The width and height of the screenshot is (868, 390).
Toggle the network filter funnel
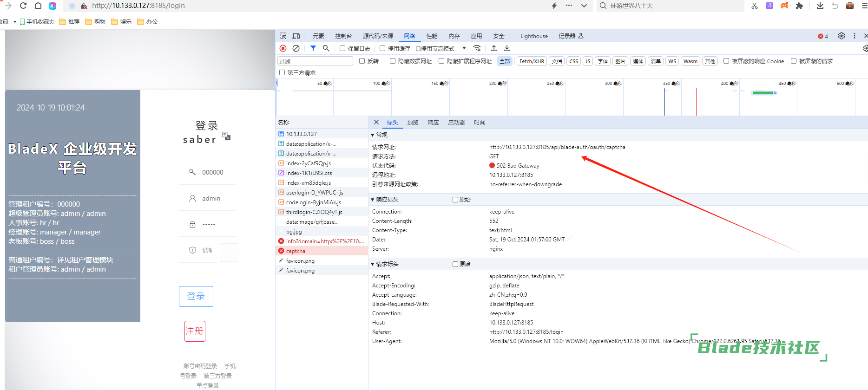tap(313, 48)
